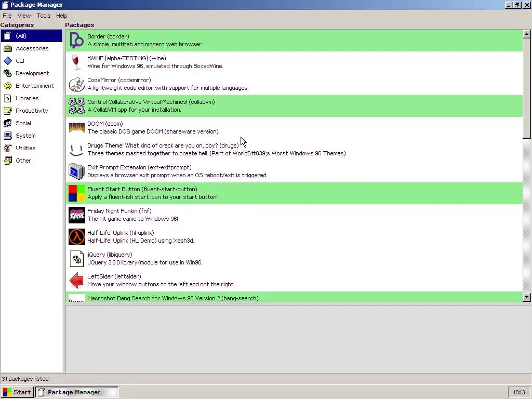Select the 'LeftSider (leftsider)' package title
The width and height of the screenshot is (532, 399).
114,276
